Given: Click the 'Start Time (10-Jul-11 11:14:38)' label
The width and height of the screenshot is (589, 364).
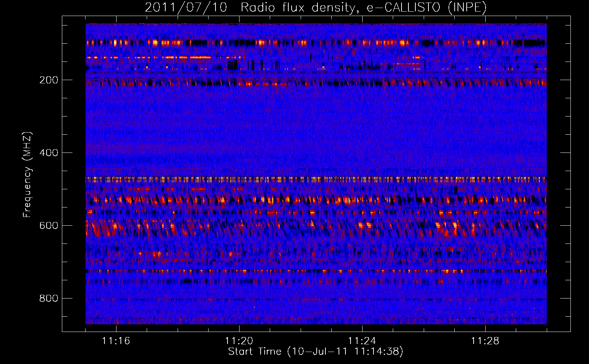Looking at the screenshot, I should pyautogui.click(x=316, y=352).
